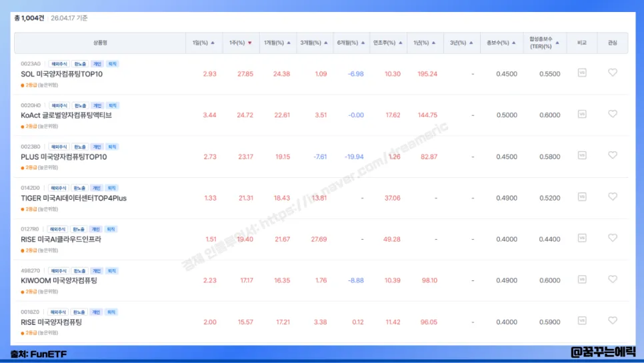Click the total count 총 1,004건
Viewport: 644px width, 363px height.
click(x=29, y=18)
